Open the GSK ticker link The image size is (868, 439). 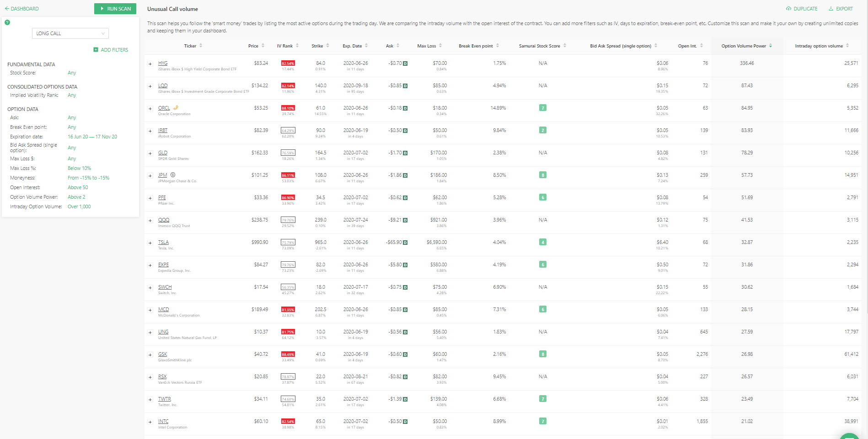click(162, 354)
